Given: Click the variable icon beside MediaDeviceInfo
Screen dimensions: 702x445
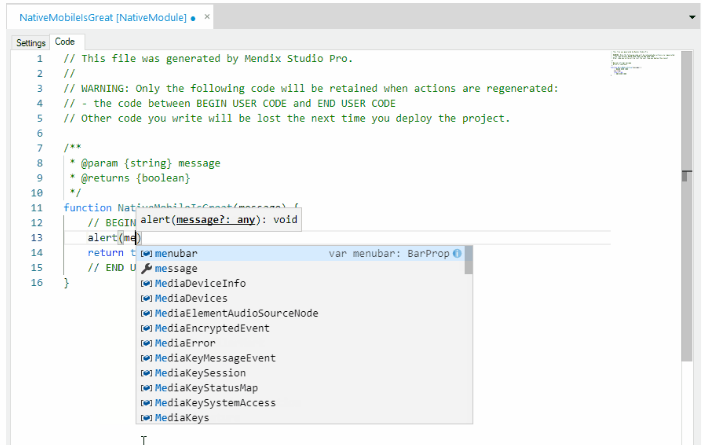Looking at the screenshot, I should (146, 283).
